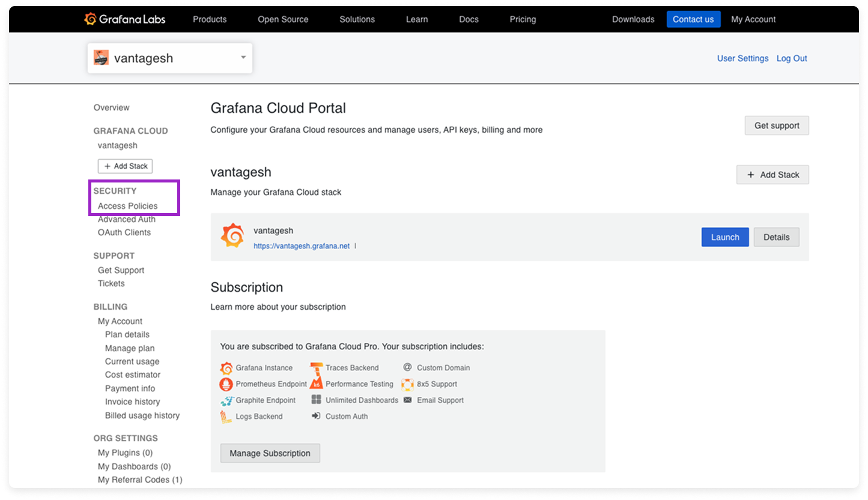Screen dimensions: 868x500
Task: Open OAuth Clients in the sidebar
Action: tap(124, 232)
